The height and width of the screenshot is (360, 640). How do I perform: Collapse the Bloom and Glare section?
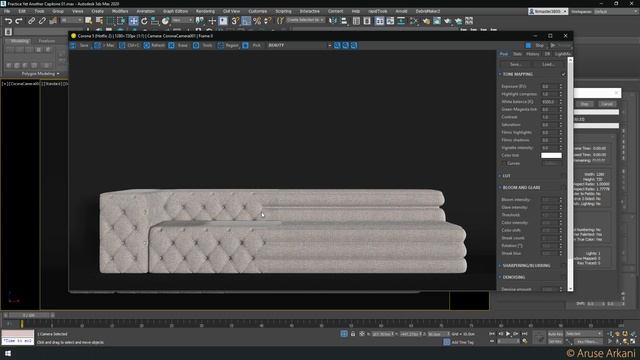pyautogui.click(x=500, y=188)
